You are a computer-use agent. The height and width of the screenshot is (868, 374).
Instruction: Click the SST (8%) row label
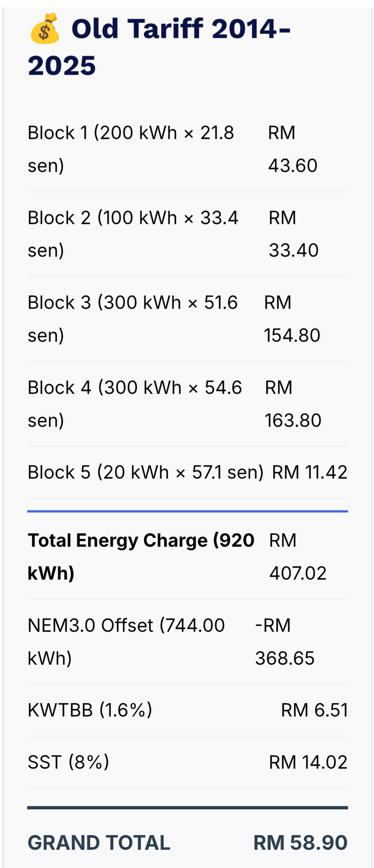(68, 762)
